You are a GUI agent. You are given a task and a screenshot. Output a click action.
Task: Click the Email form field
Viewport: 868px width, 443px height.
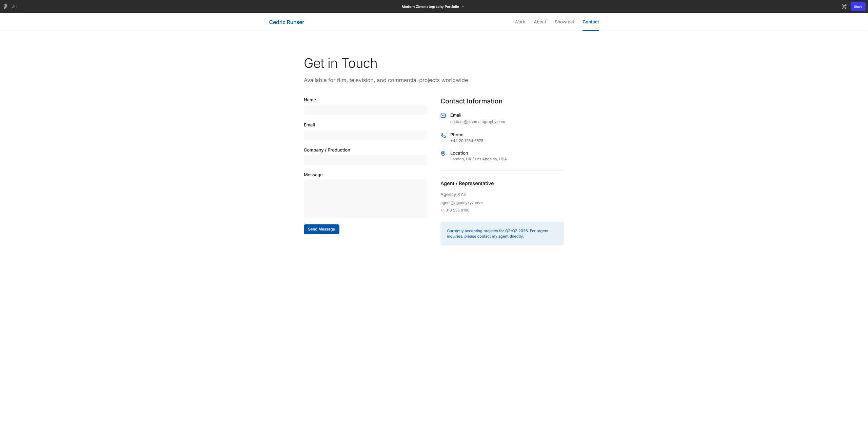pos(366,135)
